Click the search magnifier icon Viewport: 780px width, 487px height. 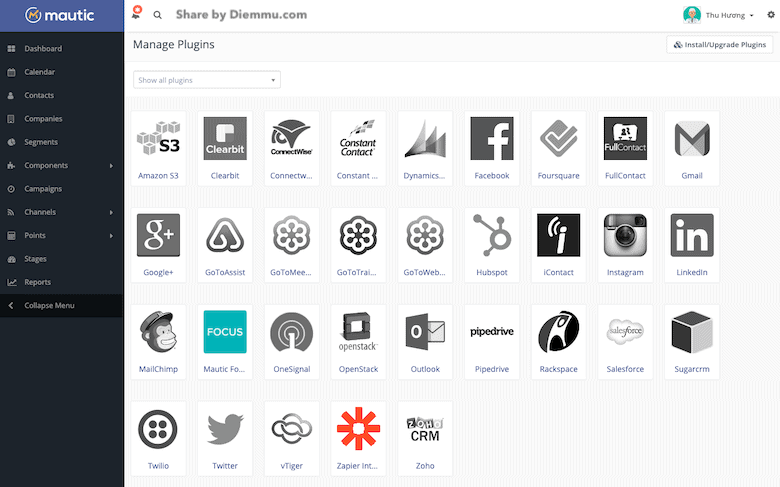click(x=157, y=15)
